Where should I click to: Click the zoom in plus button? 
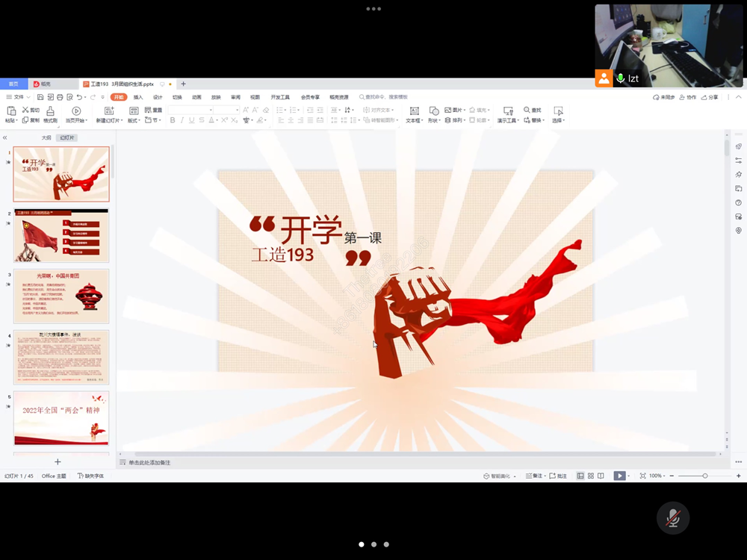coord(739,476)
